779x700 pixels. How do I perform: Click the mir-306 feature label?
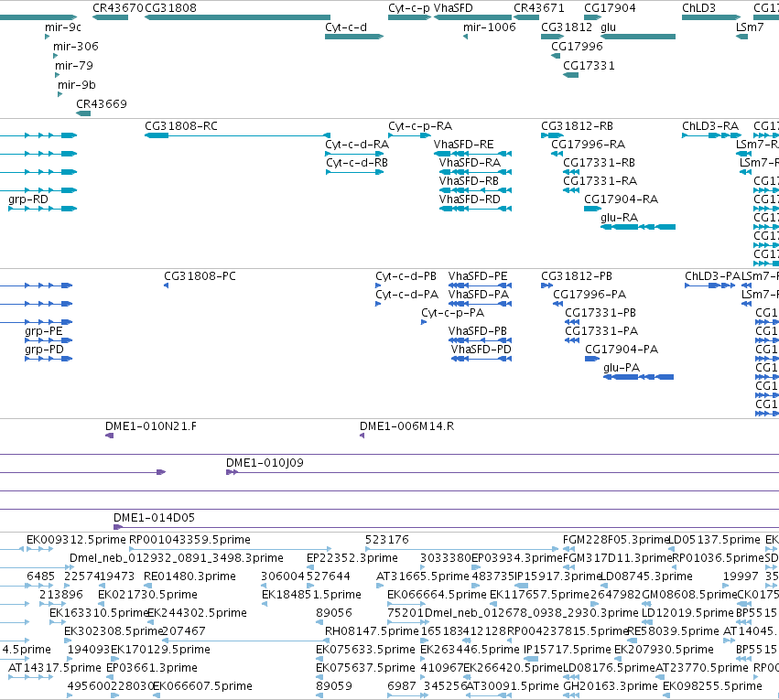tap(75, 47)
